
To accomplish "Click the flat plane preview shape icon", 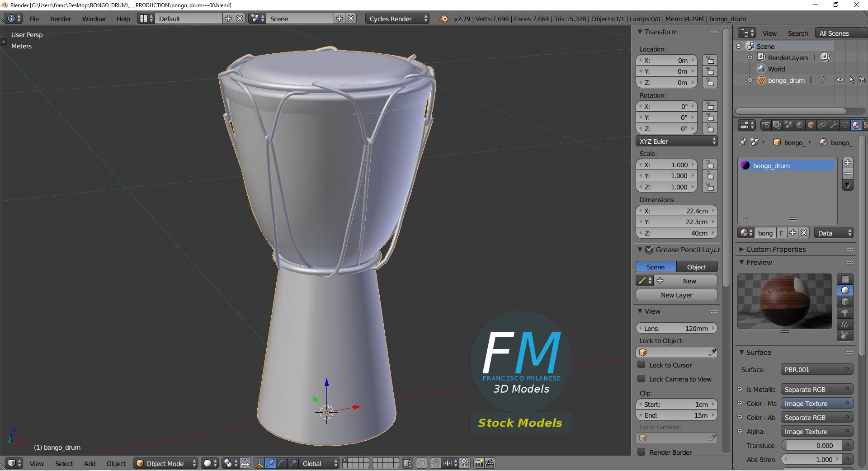I will [845, 279].
